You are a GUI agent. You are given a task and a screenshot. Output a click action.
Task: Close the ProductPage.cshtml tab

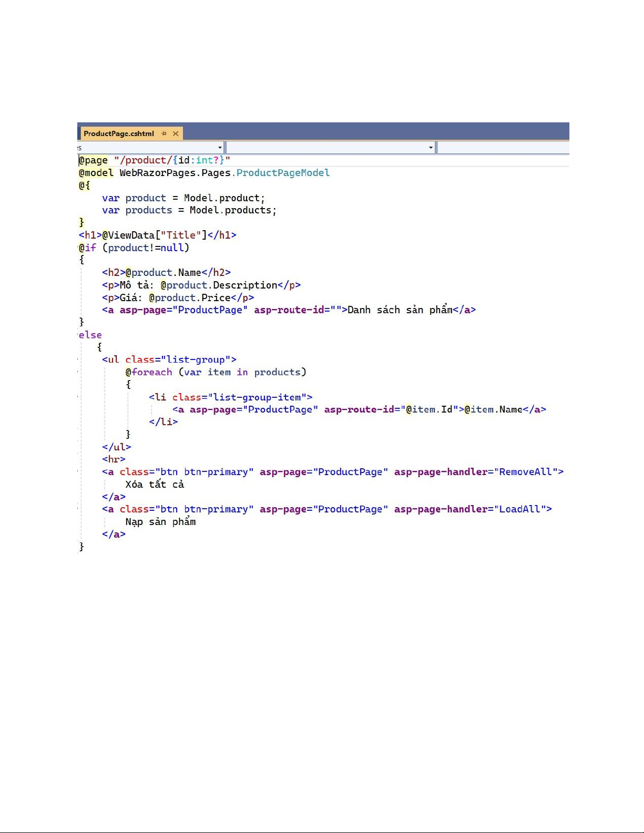point(176,133)
